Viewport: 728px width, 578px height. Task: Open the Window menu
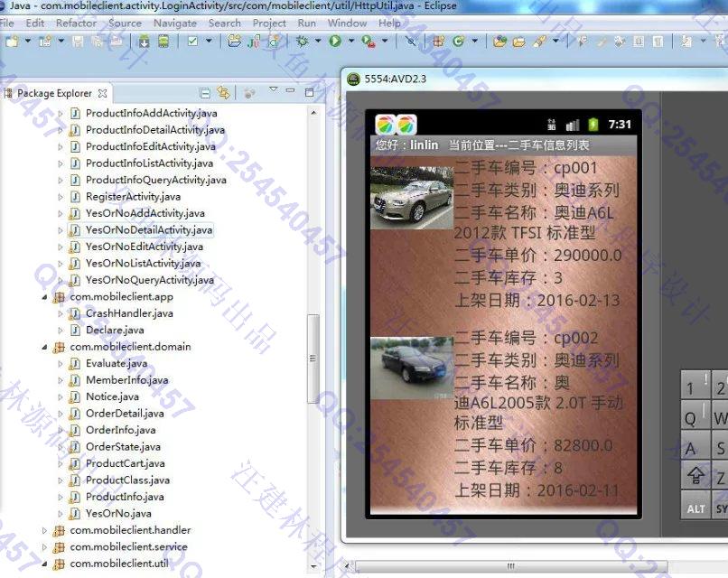coord(347,23)
